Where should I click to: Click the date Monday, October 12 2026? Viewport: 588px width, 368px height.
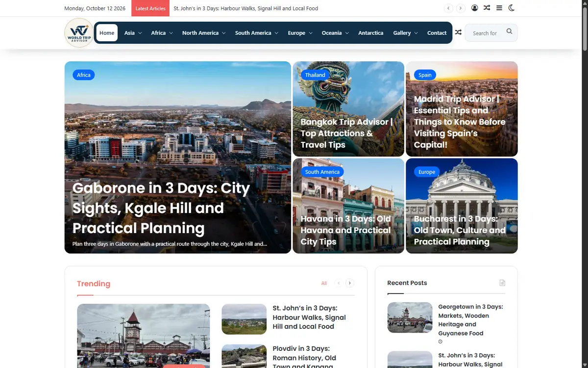click(x=96, y=8)
